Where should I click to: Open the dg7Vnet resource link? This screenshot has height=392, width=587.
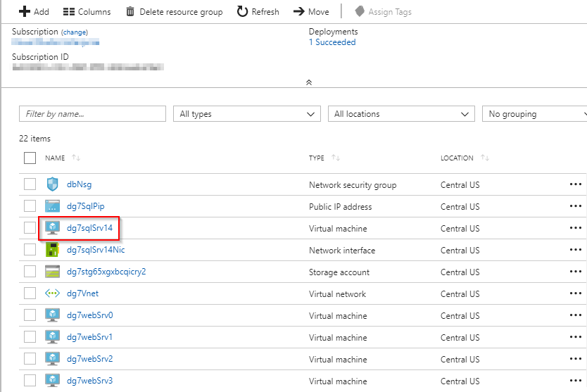[83, 293]
